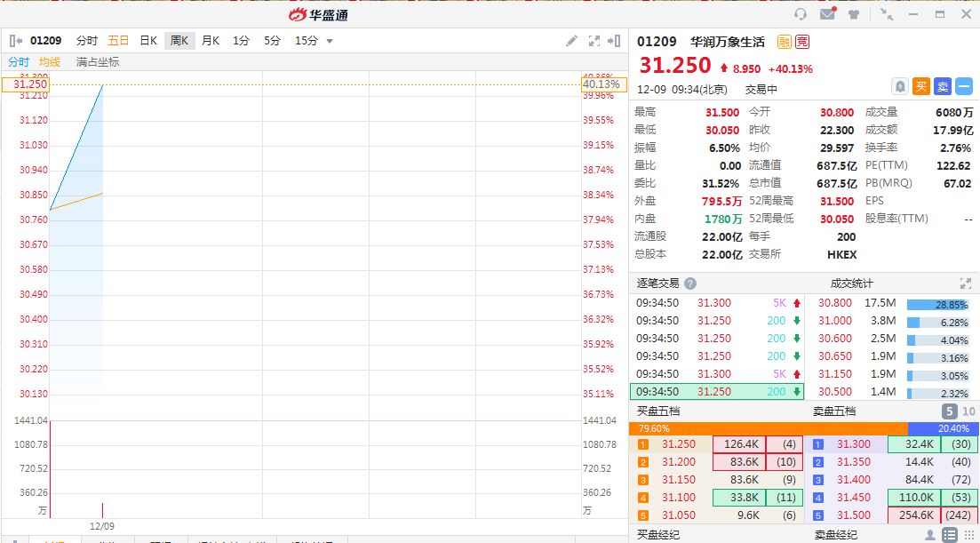Click the 31.000 price in 成交统计
Image resolution: width=980 pixels, height=543 pixels.
835,321
